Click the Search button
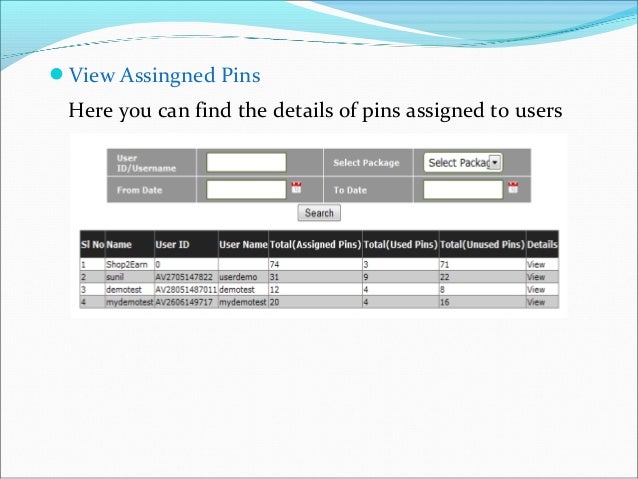Screen dimensions: 638x479 (x=319, y=213)
